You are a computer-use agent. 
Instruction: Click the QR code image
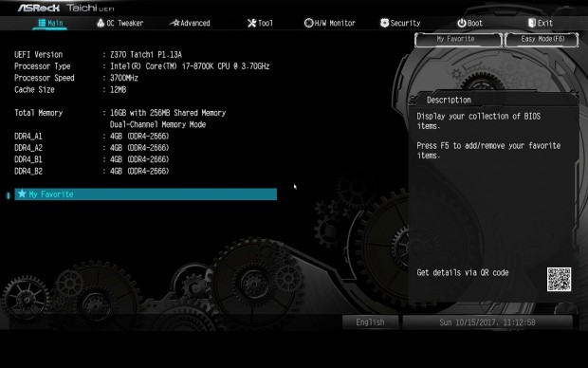point(559,279)
